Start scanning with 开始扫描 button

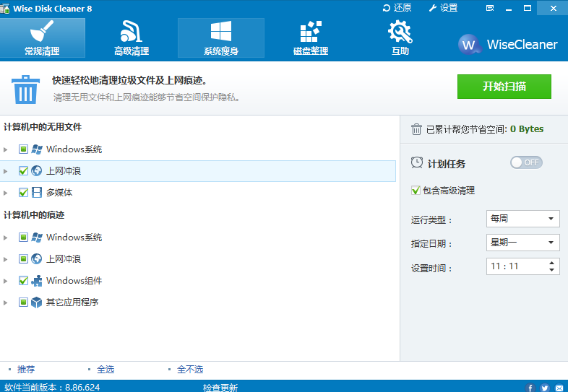[x=504, y=87]
